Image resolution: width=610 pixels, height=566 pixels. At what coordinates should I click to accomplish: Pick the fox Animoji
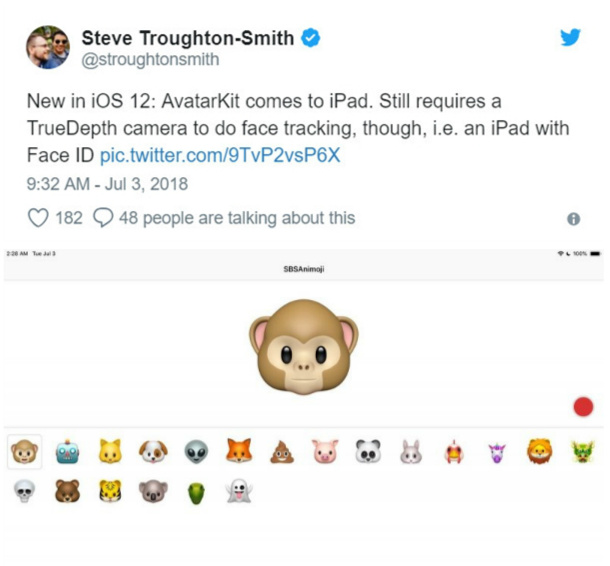click(239, 451)
